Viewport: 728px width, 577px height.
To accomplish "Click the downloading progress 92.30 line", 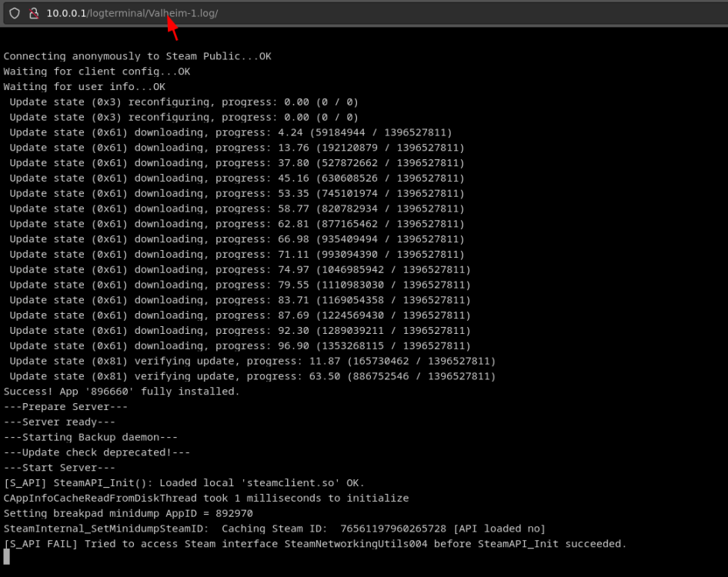I will coord(240,331).
